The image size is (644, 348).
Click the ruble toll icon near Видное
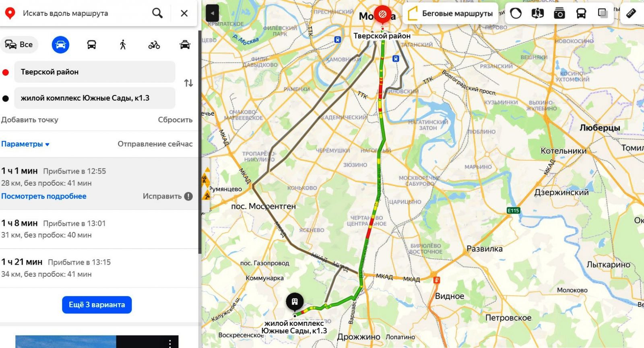tap(436, 280)
